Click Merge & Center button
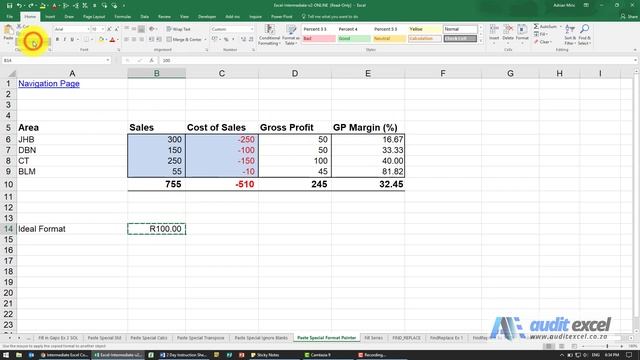 click(184, 40)
